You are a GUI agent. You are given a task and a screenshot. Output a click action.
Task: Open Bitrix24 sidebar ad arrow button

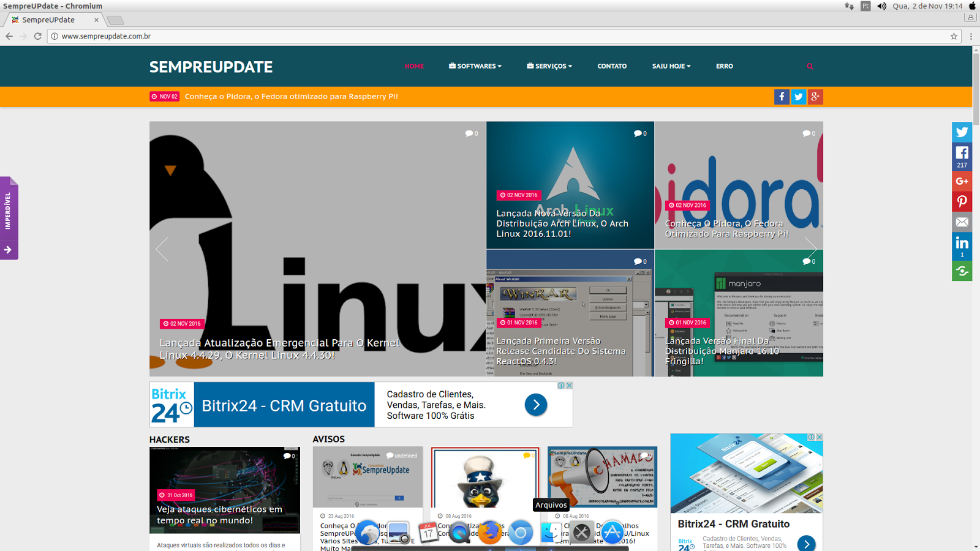point(807,544)
